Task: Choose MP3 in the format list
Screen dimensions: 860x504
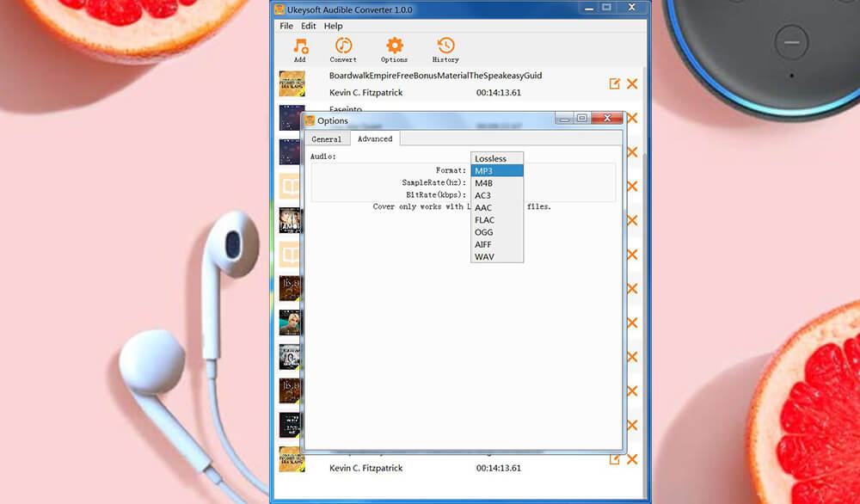Action: [x=497, y=170]
